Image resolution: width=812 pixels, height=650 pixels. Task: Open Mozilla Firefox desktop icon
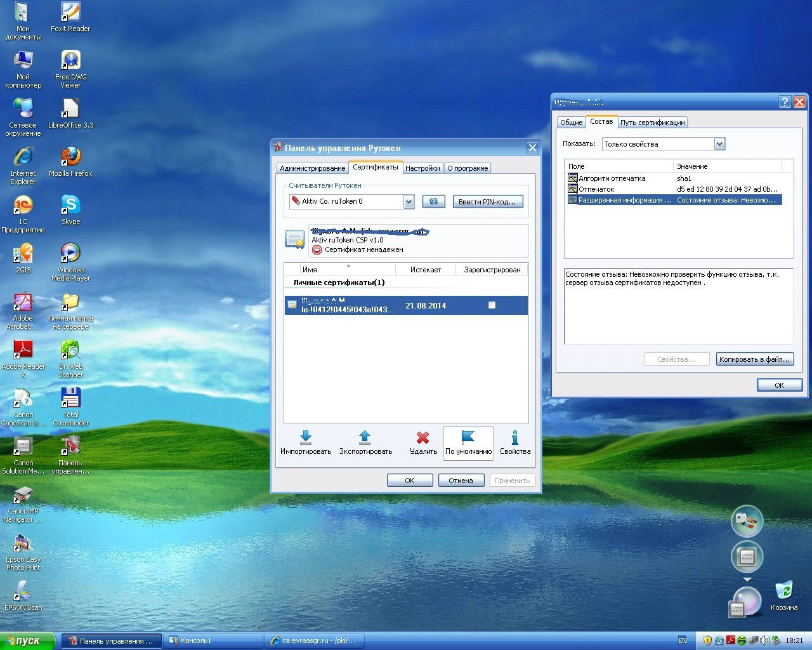[x=70, y=156]
